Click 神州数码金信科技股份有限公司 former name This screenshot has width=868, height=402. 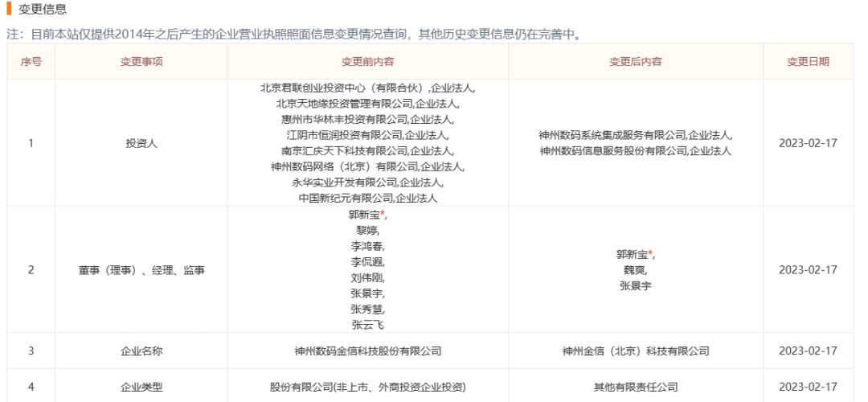coord(367,351)
